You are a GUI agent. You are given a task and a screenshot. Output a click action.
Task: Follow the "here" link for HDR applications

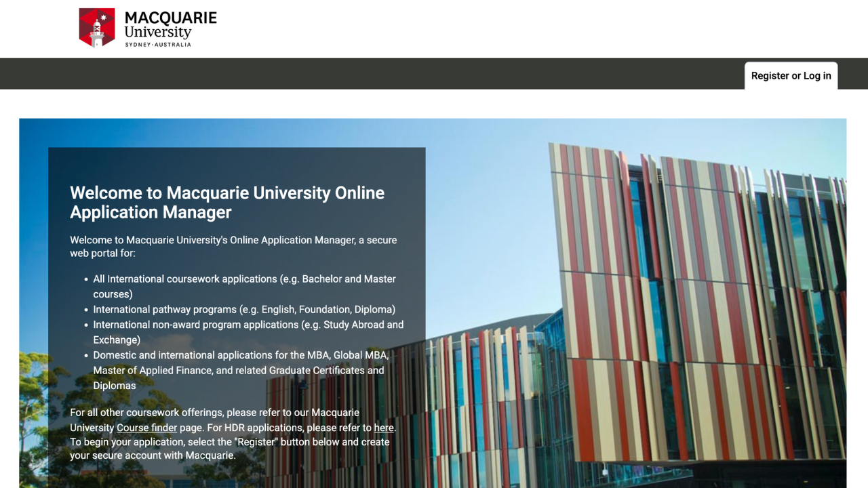[x=384, y=428]
